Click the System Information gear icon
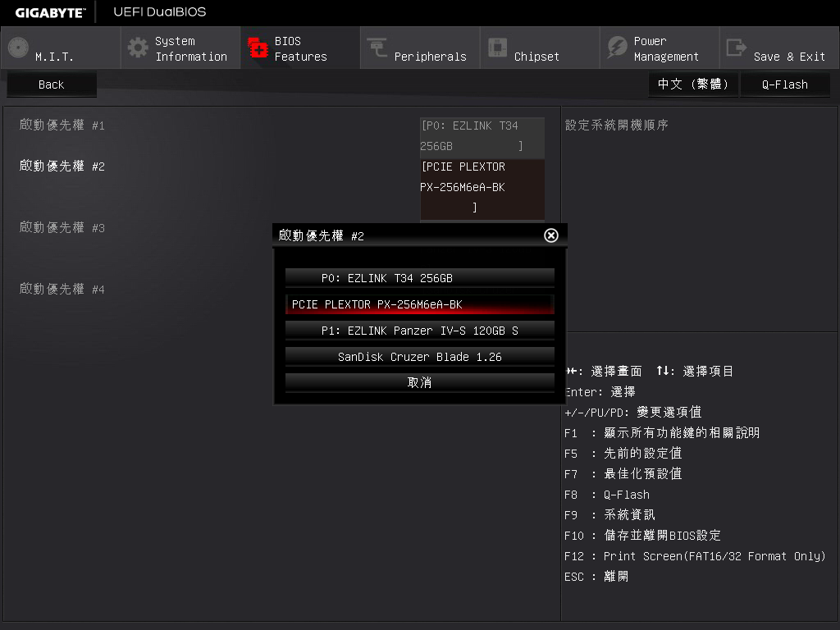The width and height of the screenshot is (840, 630). click(x=139, y=48)
